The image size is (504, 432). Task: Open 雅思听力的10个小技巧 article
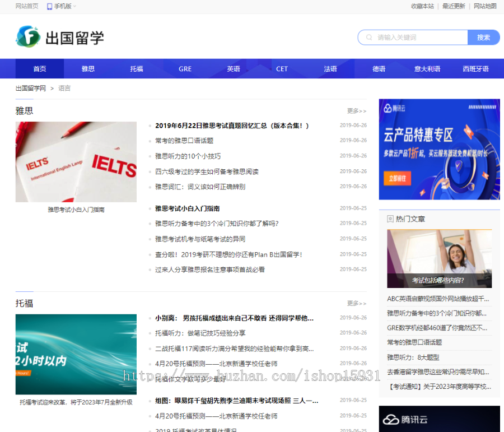pyautogui.click(x=188, y=156)
